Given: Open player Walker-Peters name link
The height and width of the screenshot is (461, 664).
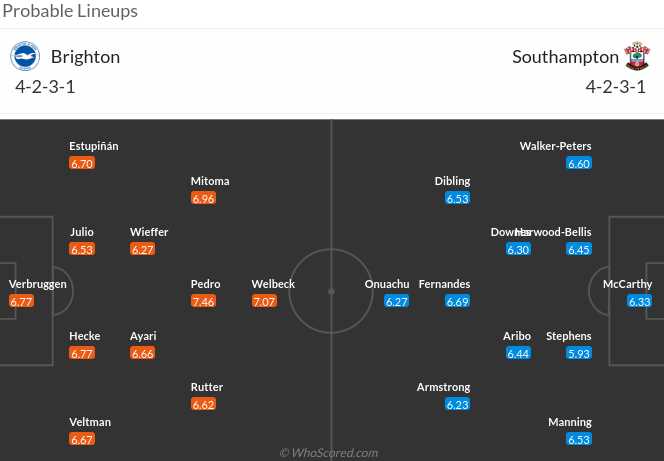Looking at the screenshot, I should (x=556, y=146).
